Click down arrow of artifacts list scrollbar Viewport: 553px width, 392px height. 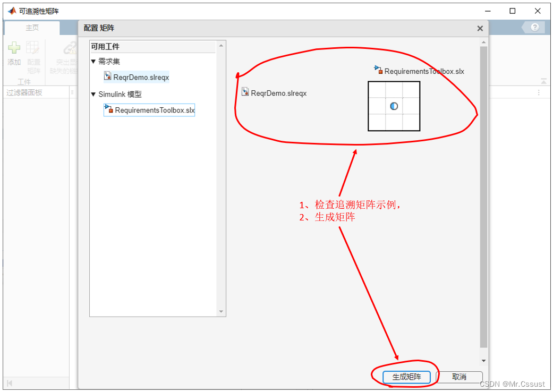[221, 311]
